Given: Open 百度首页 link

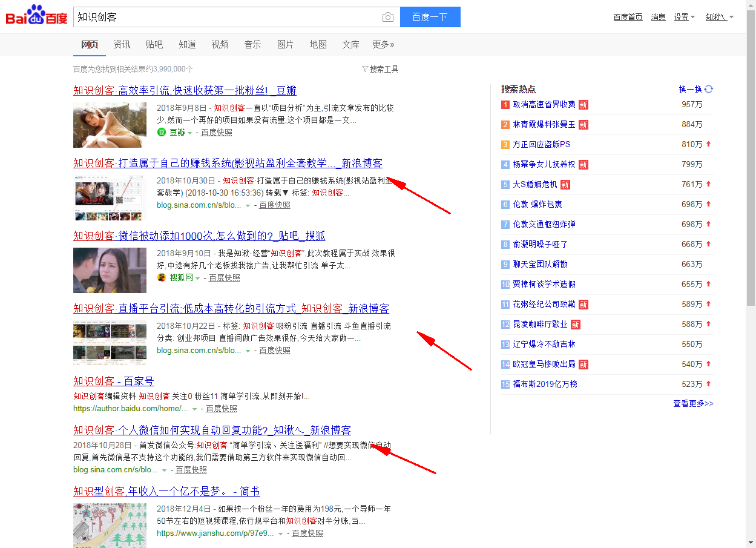Looking at the screenshot, I should [628, 17].
